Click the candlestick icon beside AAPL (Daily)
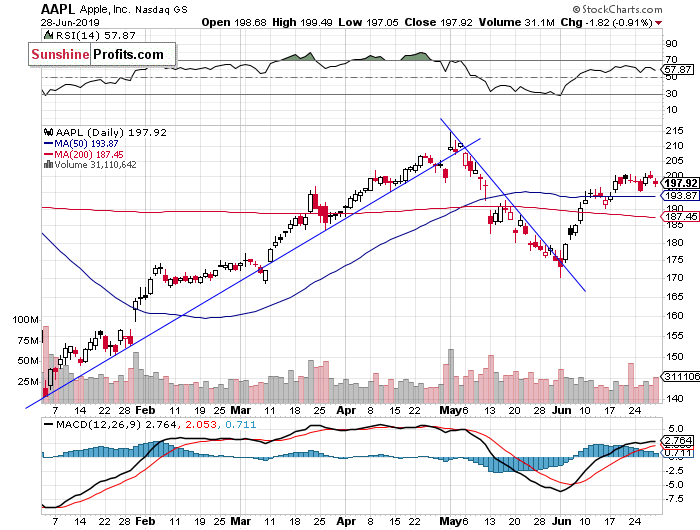 click(x=48, y=133)
